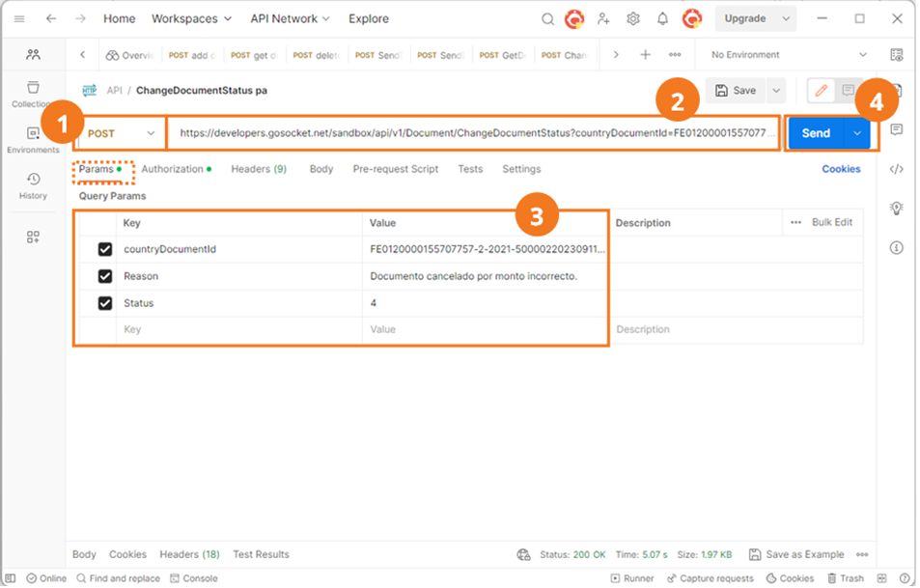
Task: Open the Cookies link
Action: point(841,170)
